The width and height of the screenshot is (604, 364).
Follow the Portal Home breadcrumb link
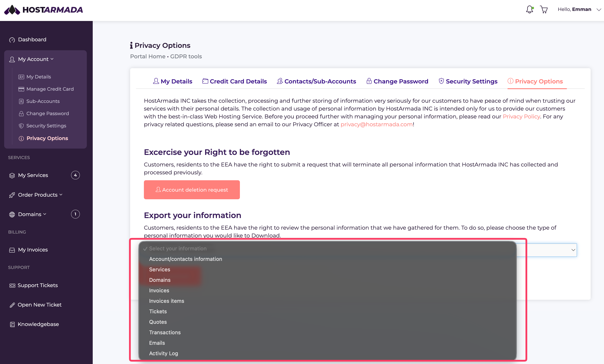[148, 56]
